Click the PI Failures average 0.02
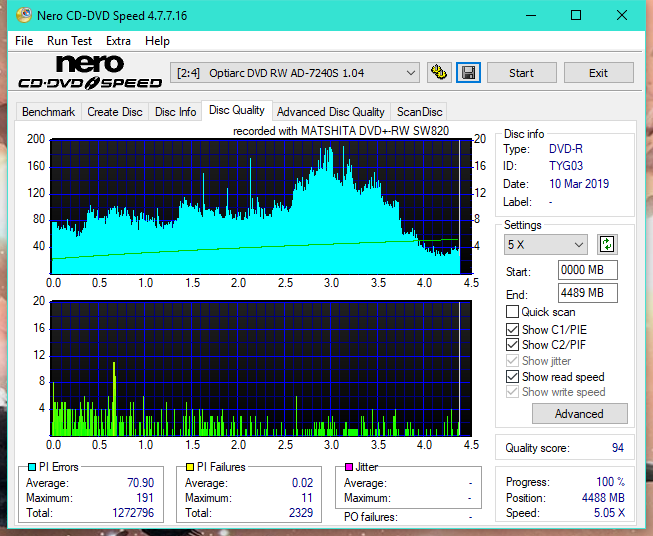 [x=302, y=483]
